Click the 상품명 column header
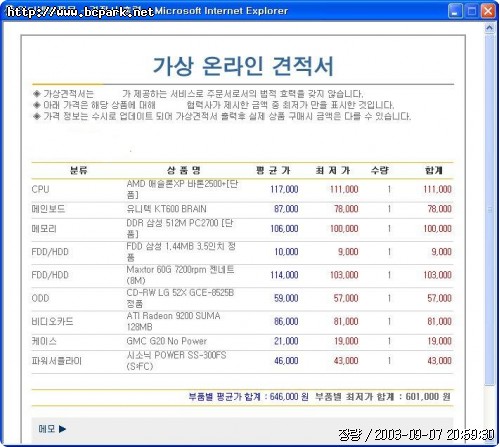Screen dimensions: 500x447 click(x=184, y=171)
